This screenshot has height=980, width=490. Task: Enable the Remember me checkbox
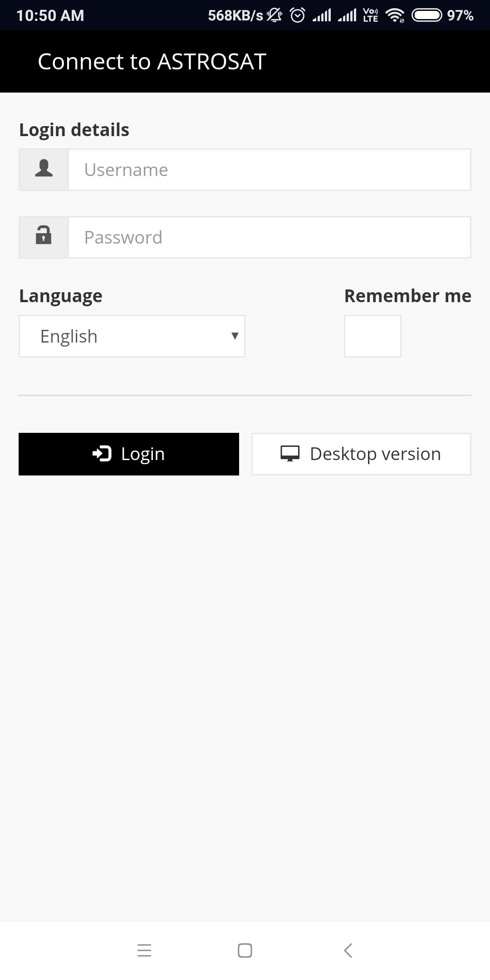coord(372,336)
